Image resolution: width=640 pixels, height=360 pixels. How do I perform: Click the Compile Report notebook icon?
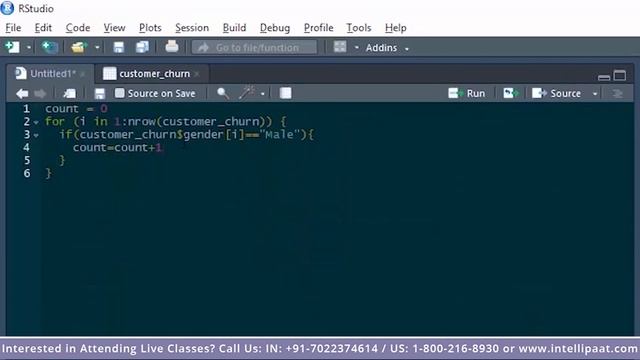(285, 93)
